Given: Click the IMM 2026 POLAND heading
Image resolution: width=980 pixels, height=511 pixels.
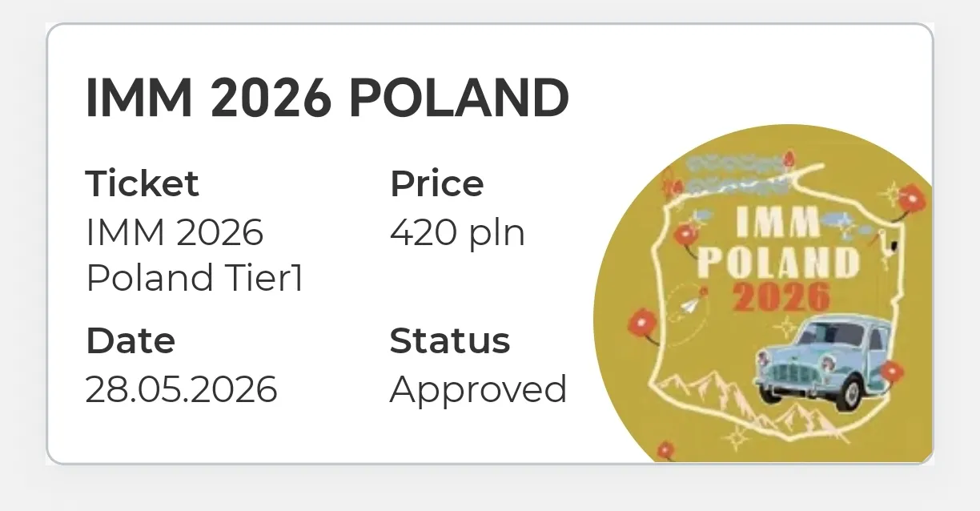Looking at the screenshot, I should pos(327,98).
